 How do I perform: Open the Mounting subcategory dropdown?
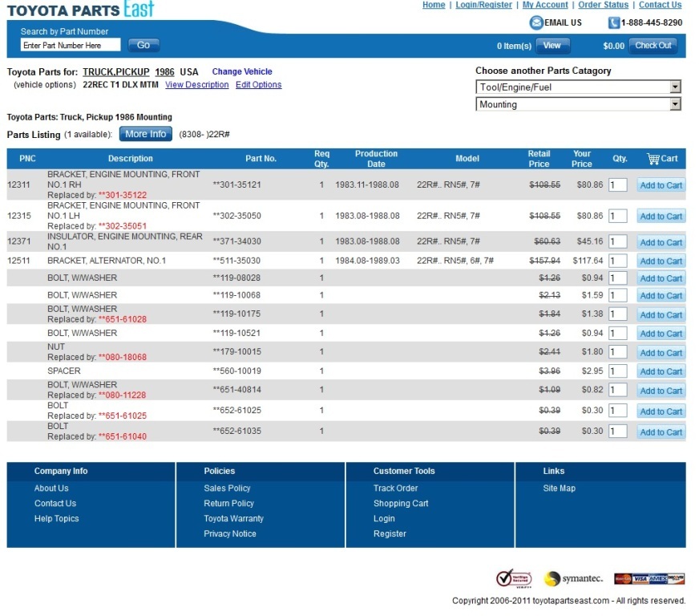(x=578, y=104)
